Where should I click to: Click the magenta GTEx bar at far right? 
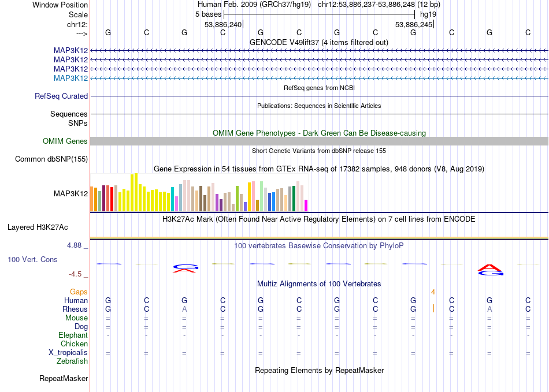point(306,206)
